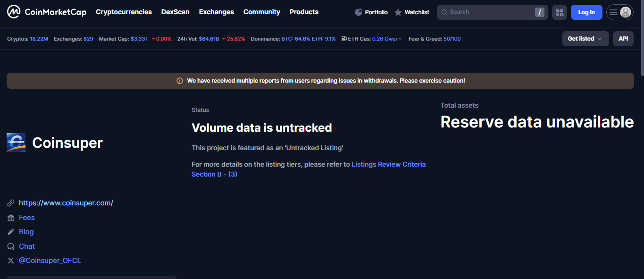
Task: Click the ETH Gas pump icon
Action: coord(344,39)
